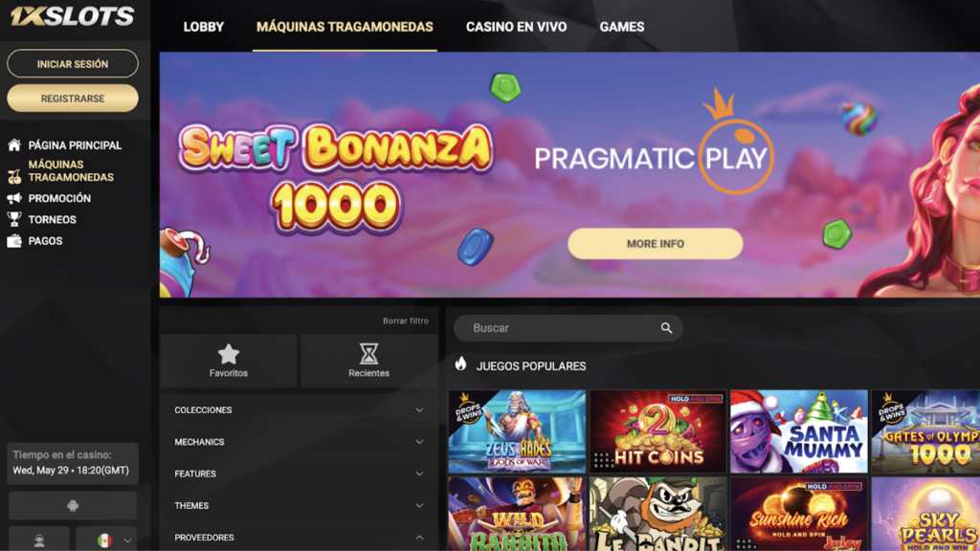Screen dimensions: 980x551
Task: Click the 1XSLOTS logo
Action: tap(72, 15)
